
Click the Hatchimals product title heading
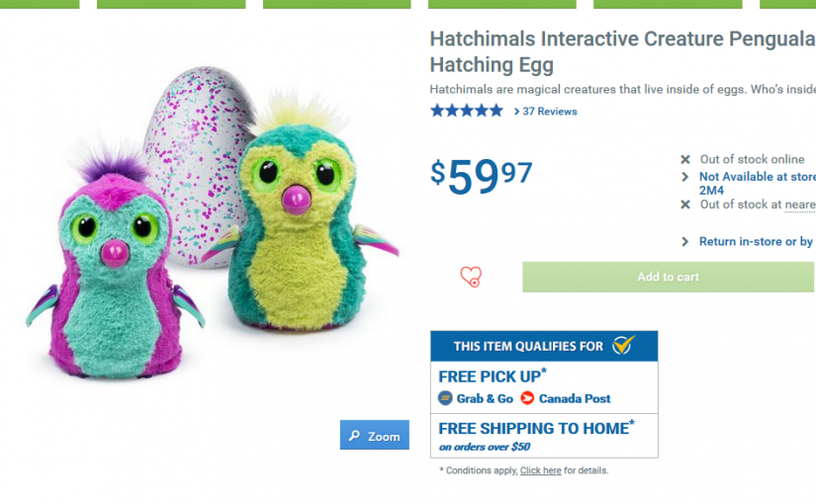[x=622, y=52]
